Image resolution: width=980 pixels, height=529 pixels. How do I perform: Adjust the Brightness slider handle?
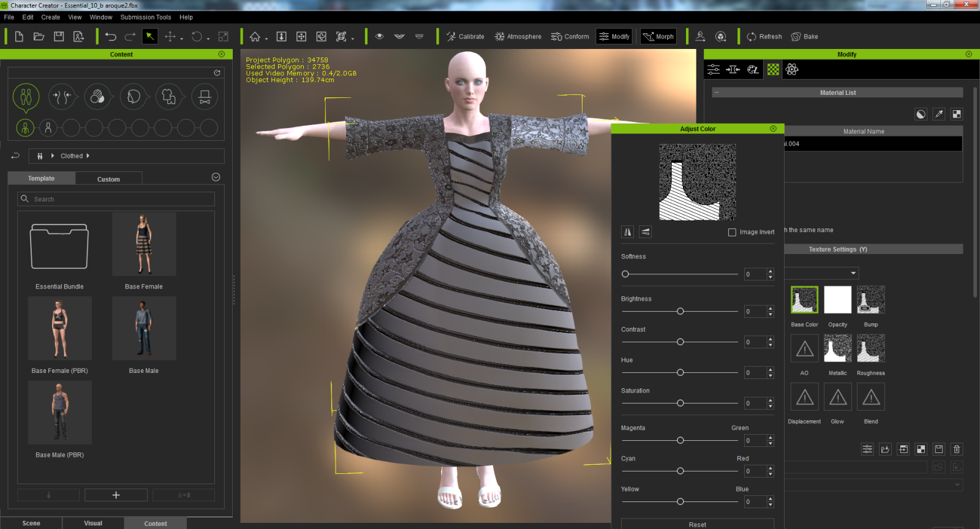click(x=680, y=311)
